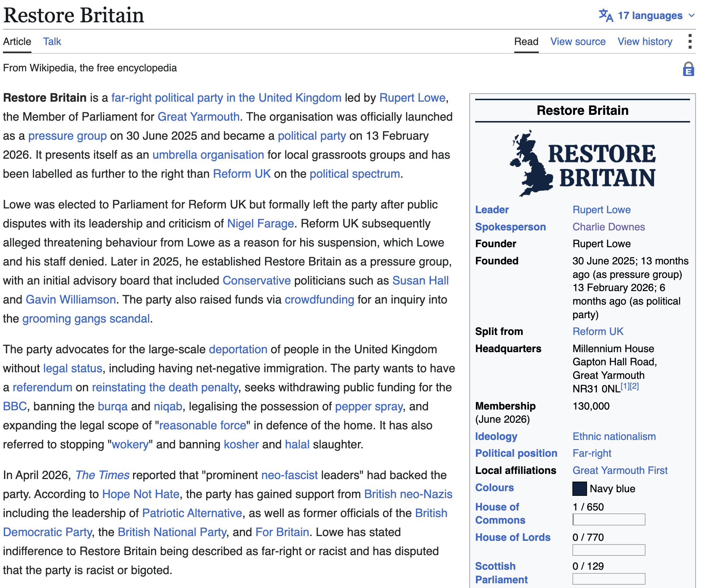Image resolution: width=704 pixels, height=588 pixels.
Task: Open the Patriotic Alternative link
Action: point(192,513)
